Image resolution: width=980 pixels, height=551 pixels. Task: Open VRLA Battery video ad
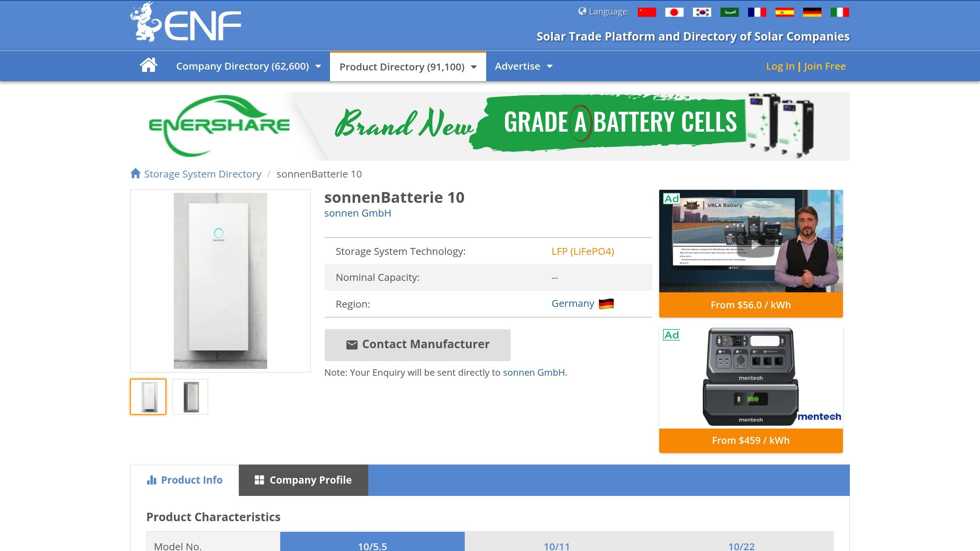point(751,241)
